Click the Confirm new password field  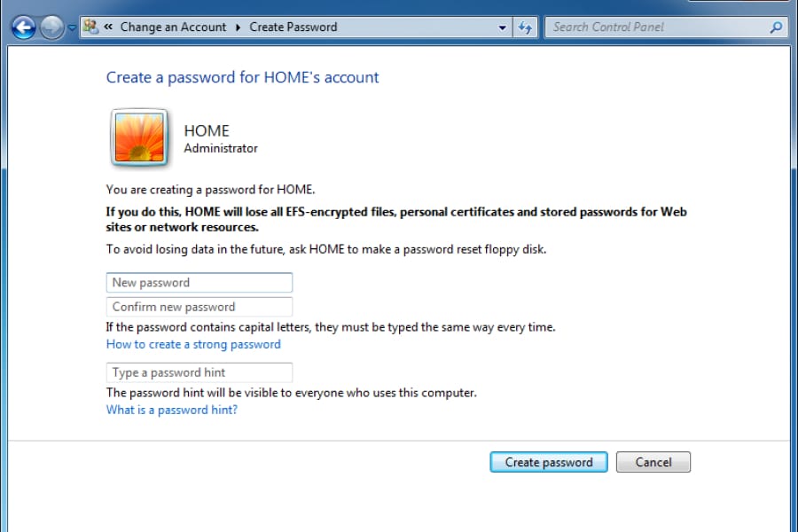(x=199, y=307)
